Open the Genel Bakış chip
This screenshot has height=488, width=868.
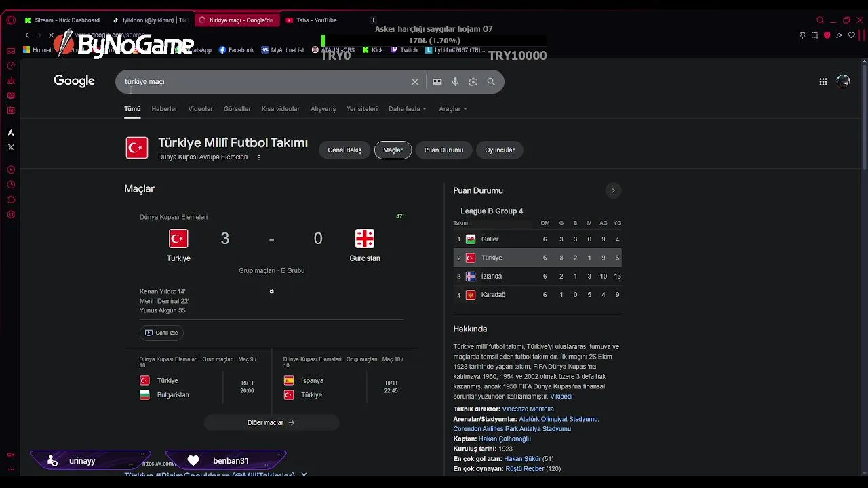point(344,150)
